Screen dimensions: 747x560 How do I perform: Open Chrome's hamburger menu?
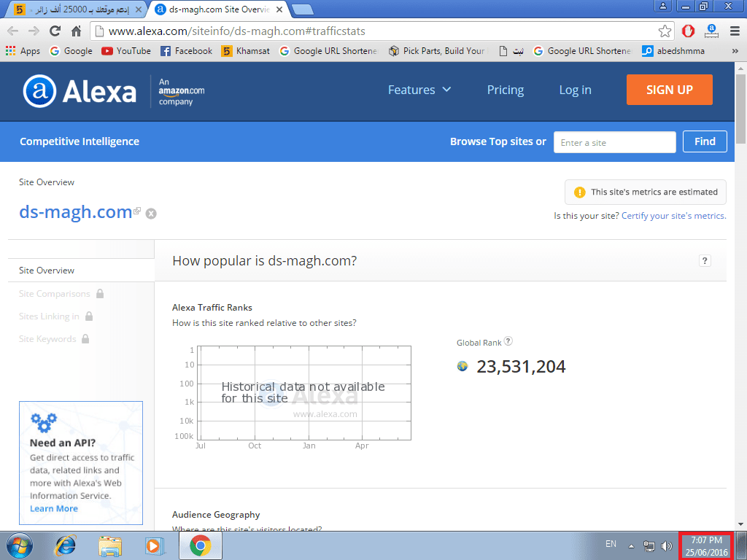coord(734,31)
